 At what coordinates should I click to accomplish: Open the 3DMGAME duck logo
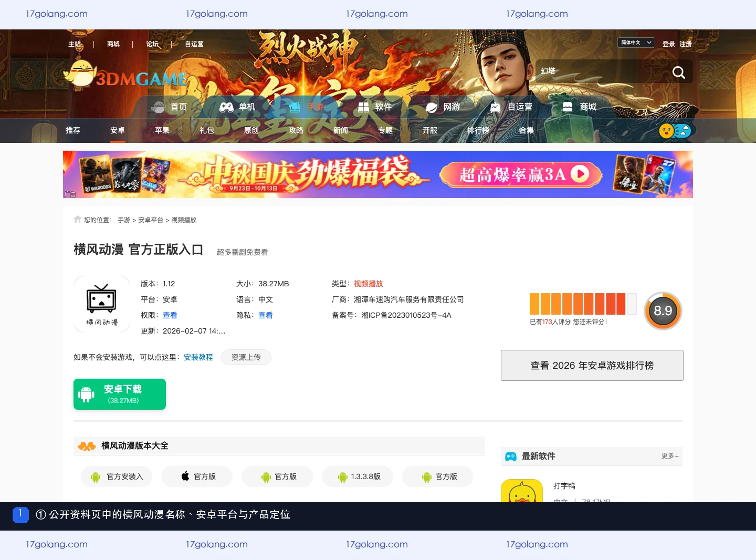[125, 74]
